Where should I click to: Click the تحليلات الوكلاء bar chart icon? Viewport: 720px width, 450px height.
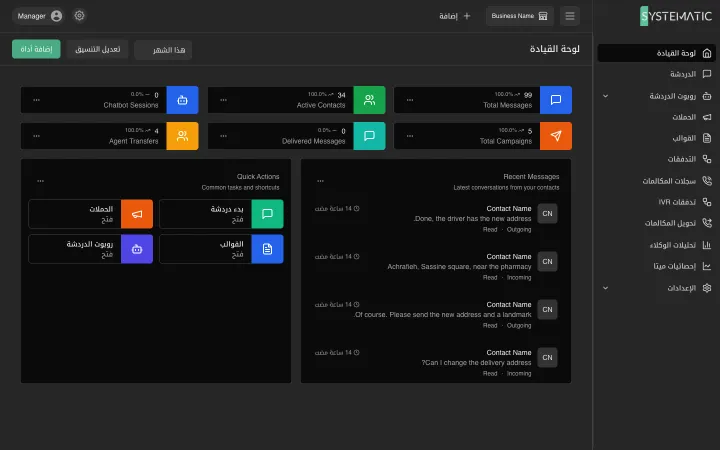point(707,245)
